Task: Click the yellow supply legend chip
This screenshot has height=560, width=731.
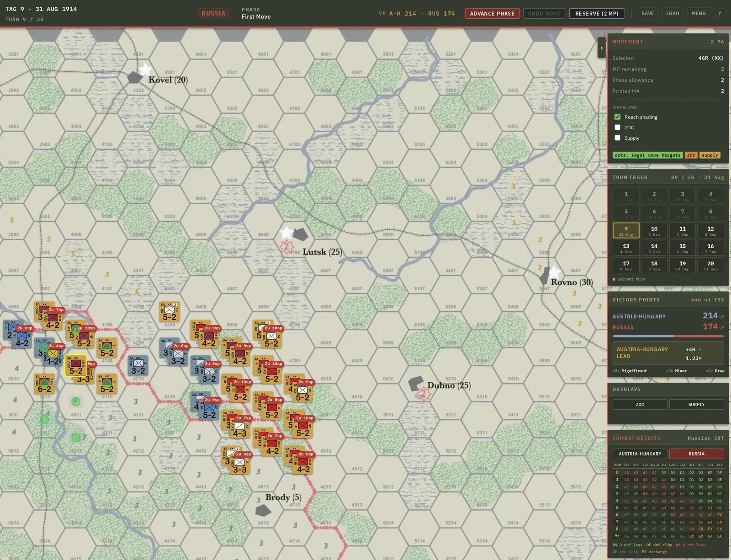Action: pyautogui.click(x=710, y=155)
